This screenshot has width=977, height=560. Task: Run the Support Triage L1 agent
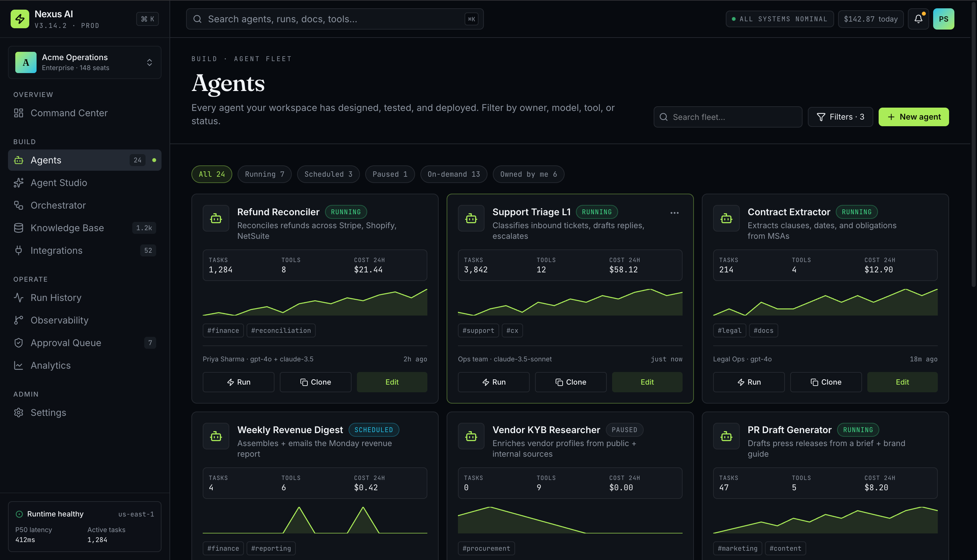[x=494, y=382]
